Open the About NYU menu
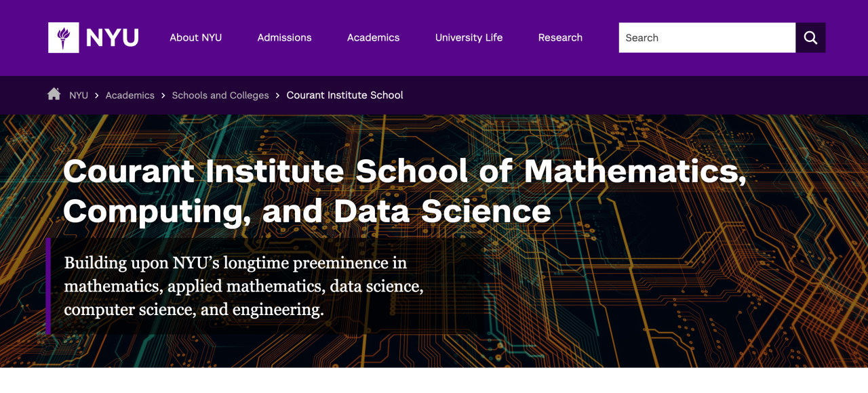 (x=195, y=38)
